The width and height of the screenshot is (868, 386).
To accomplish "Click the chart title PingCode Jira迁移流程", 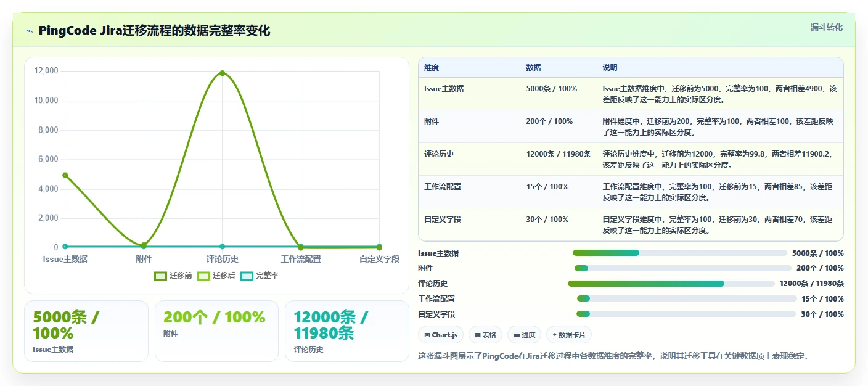I will coord(154,31).
